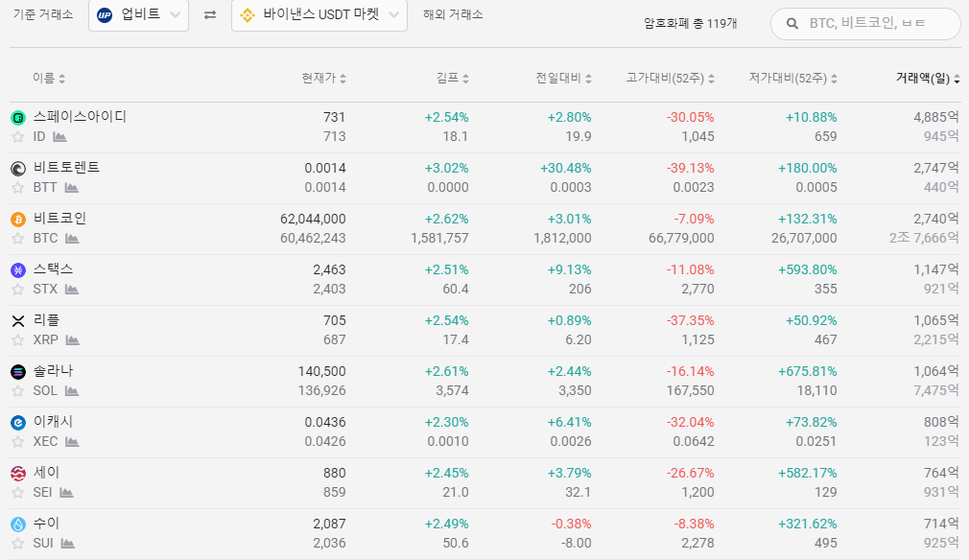The width and height of the screenshot is (969, 560).
Task: Open the 업비트 base exchange dropdown
Action: [138, 14]
